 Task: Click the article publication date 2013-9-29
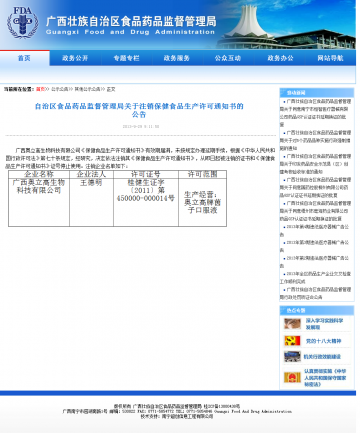(141, 126)
